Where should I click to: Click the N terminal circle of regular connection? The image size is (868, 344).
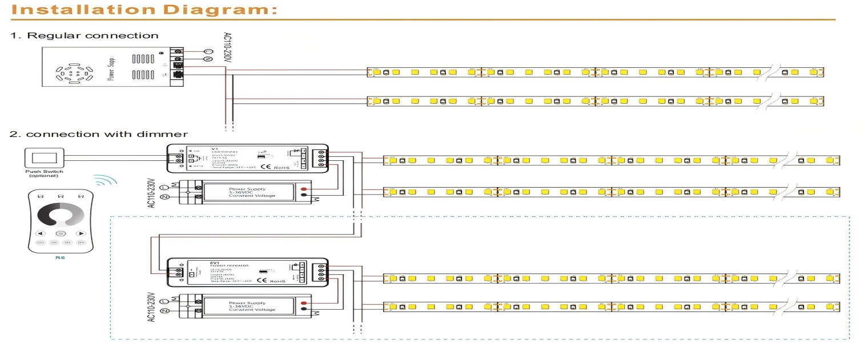pos(208,59)
